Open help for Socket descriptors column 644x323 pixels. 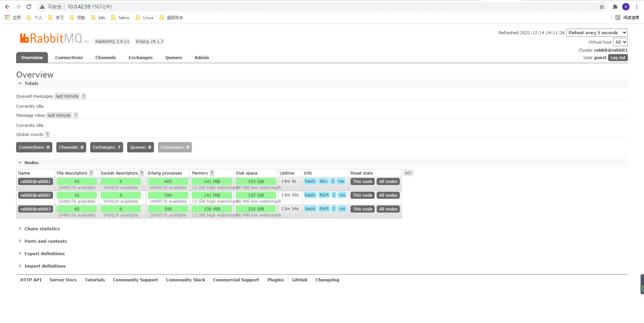[x=142, y=173]
